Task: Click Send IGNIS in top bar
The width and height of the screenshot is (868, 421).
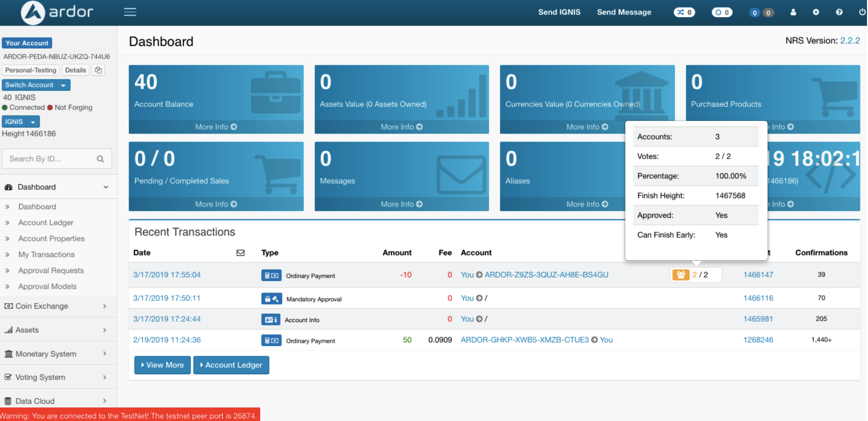Action: point(559,12)
